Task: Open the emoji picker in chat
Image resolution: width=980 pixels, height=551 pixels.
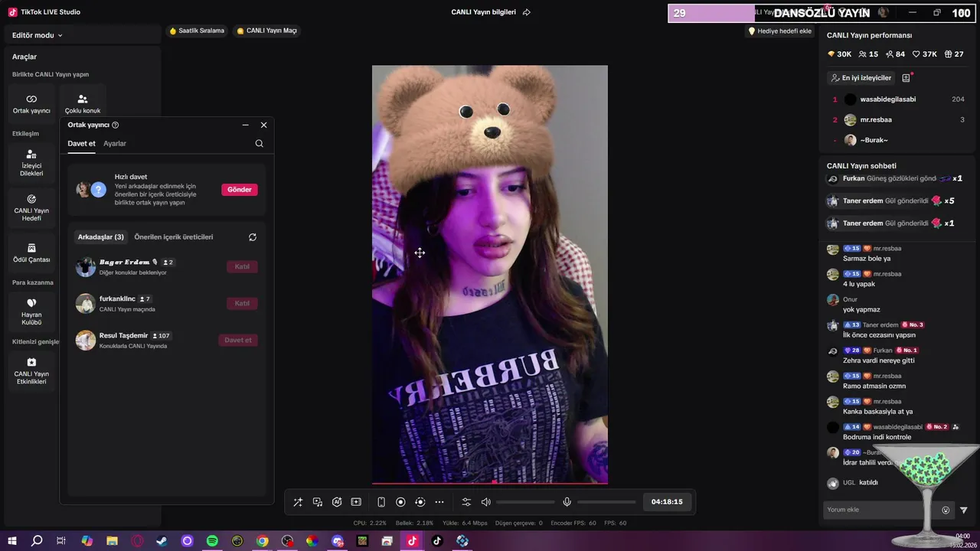Action: 946,510
